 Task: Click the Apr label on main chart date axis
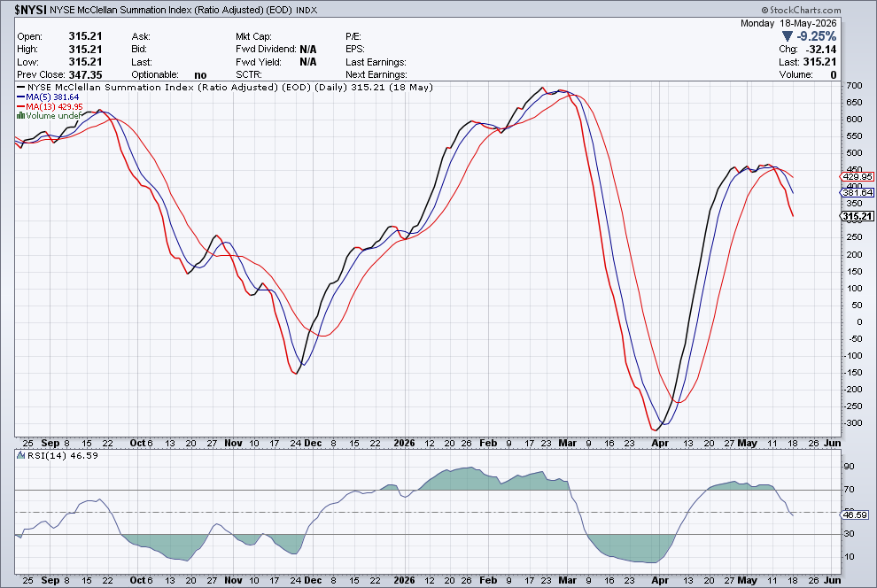[660, 444]
